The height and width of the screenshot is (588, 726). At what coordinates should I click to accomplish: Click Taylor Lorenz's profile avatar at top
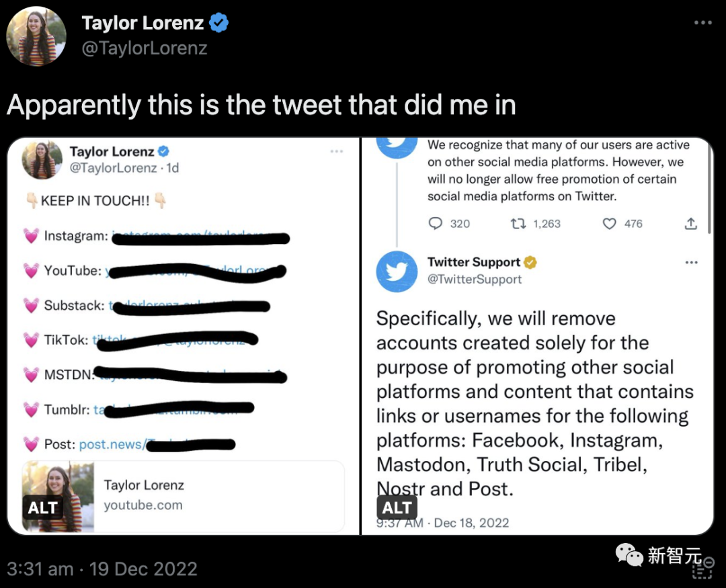pyautogui.click(x=36, y=36)
